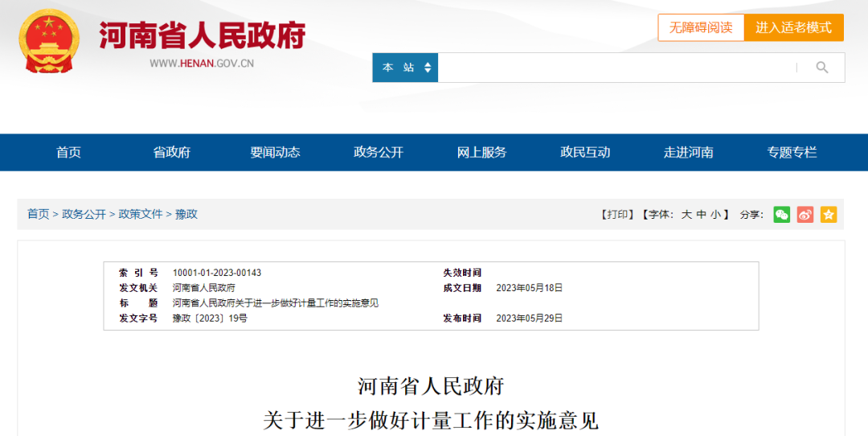868x436 pixels.
Task: Set font size to 小 (small)
Action: point(715,215)
